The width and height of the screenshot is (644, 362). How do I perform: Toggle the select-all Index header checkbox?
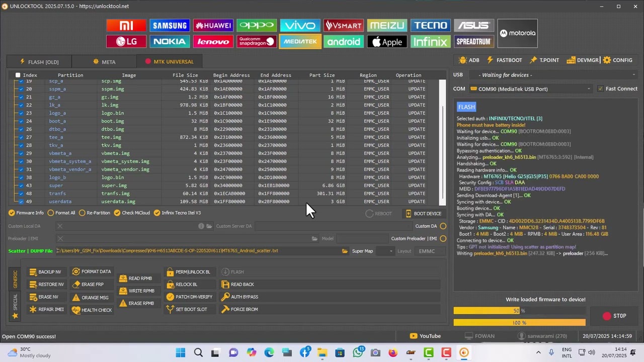[18, 75]
